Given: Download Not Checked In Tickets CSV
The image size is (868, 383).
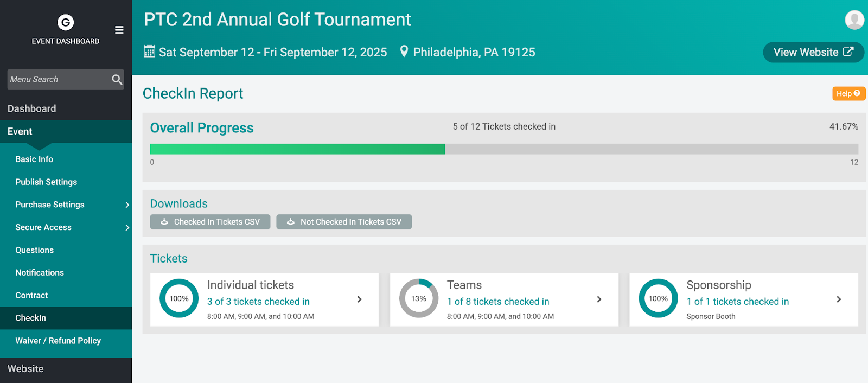Looking at the screenshot, I should pyautogui.click(x=344, y=222).
